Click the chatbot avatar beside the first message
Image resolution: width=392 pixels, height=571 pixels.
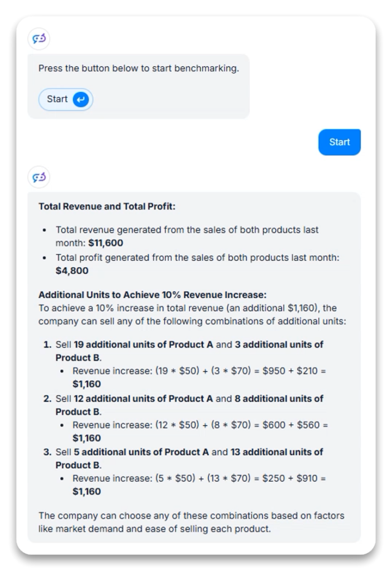pos(38,38)
